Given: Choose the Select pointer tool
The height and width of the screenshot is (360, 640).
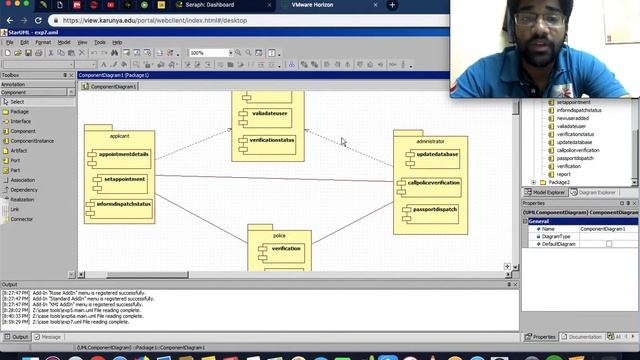Looking at the screenshot, I should click(x=17, y=102).
